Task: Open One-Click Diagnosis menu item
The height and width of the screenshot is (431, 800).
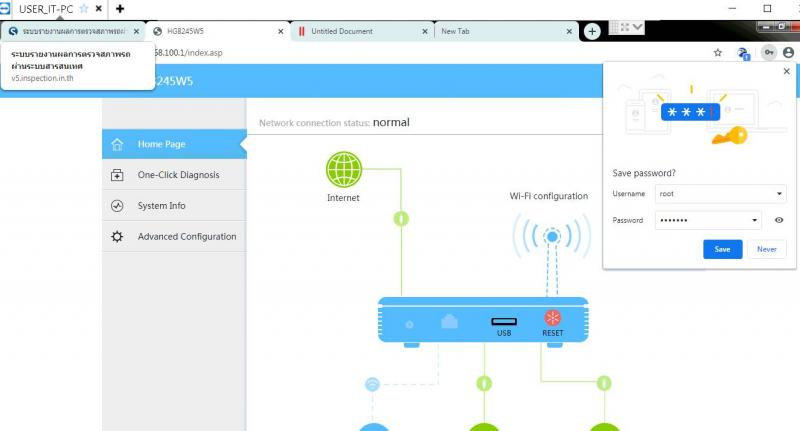Action: (x=174, y=175)
